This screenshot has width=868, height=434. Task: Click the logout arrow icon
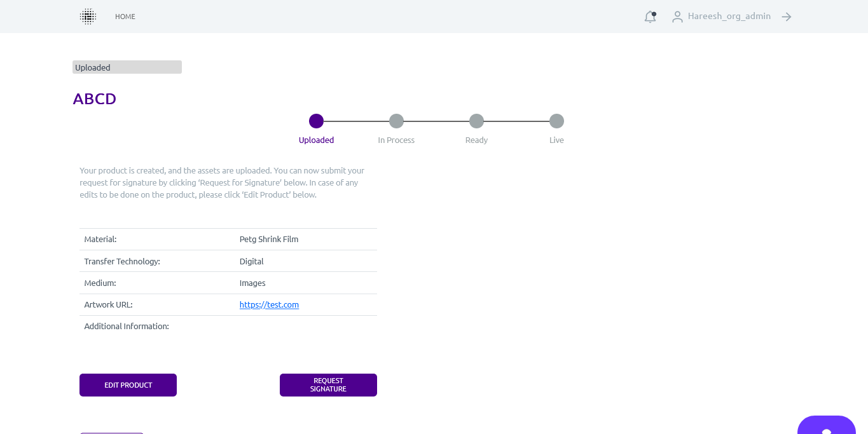pos(787,17)
